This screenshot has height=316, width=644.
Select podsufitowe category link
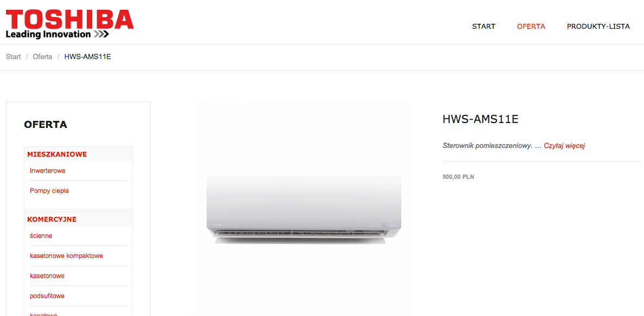[47, 296]
